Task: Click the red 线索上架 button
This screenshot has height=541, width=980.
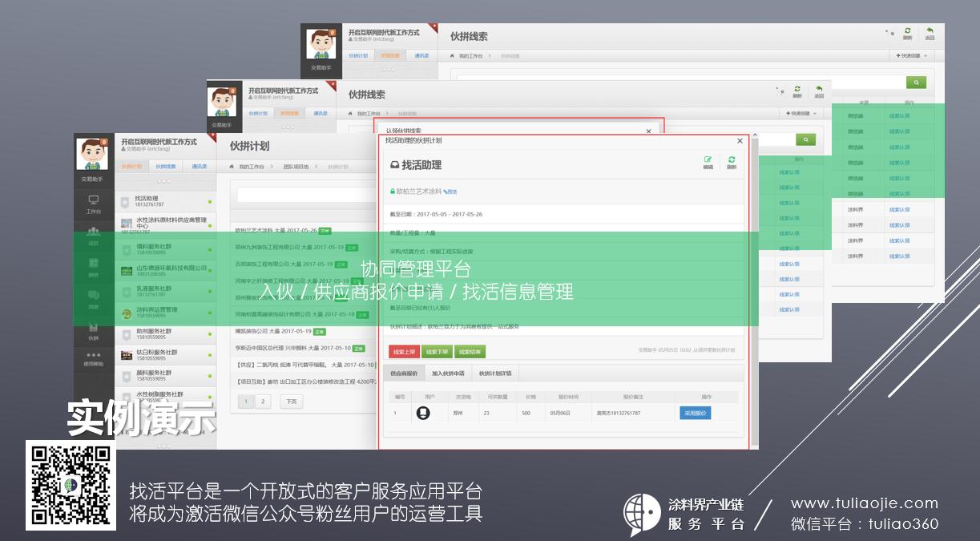Action: (x=404, y=351)
